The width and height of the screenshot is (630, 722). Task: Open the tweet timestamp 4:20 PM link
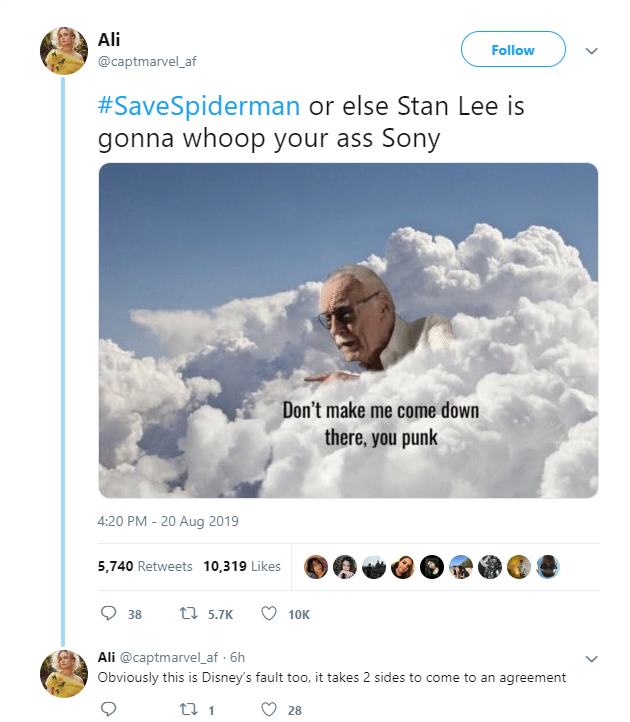coord(168,521)
